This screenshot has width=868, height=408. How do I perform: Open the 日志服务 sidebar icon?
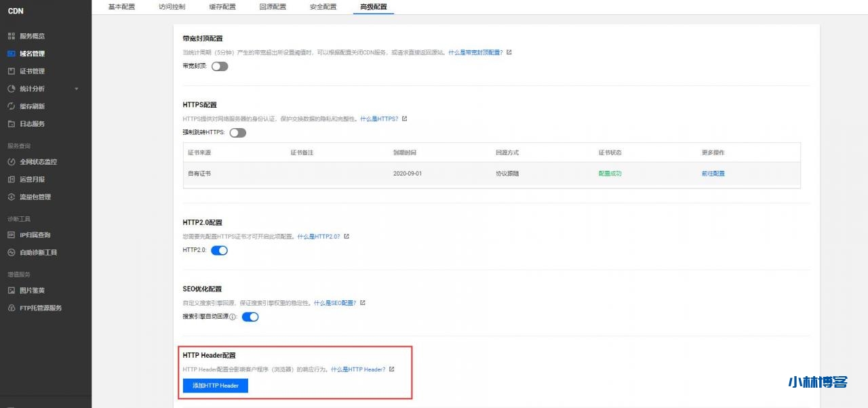point(12,124)
